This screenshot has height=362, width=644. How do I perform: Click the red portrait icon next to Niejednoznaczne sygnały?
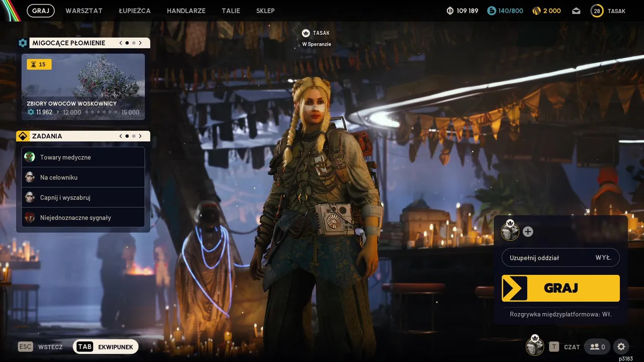(30, 218)
